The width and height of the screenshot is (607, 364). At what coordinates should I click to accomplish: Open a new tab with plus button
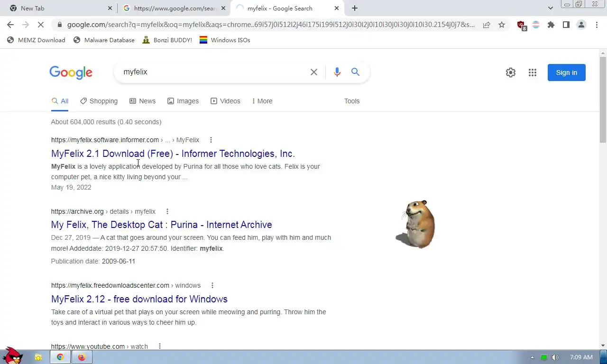point(355,8)
